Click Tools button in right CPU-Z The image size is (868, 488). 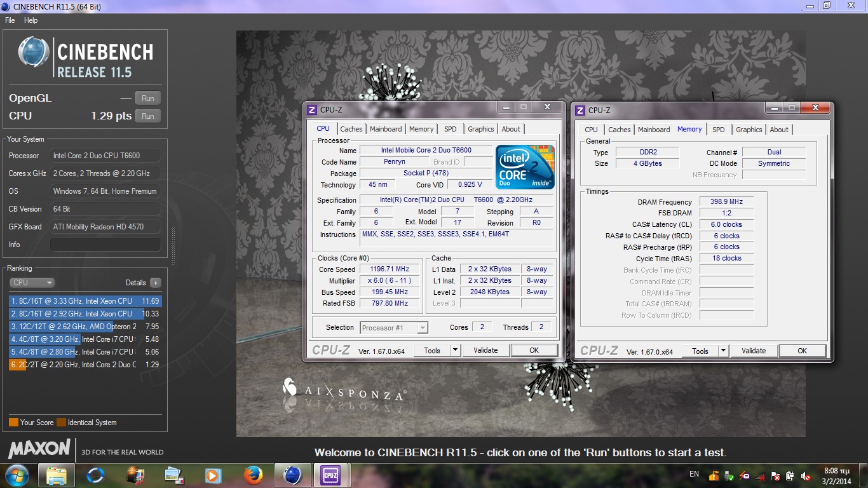tap(700, 351)
